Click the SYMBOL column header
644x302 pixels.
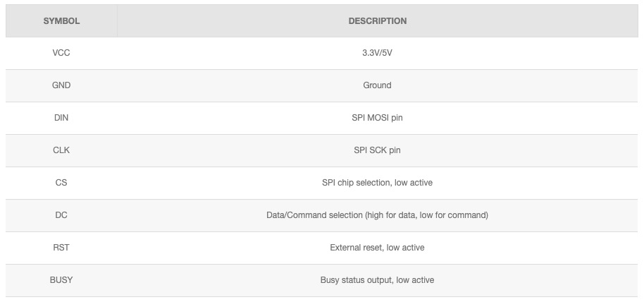[x=61, y=21]
